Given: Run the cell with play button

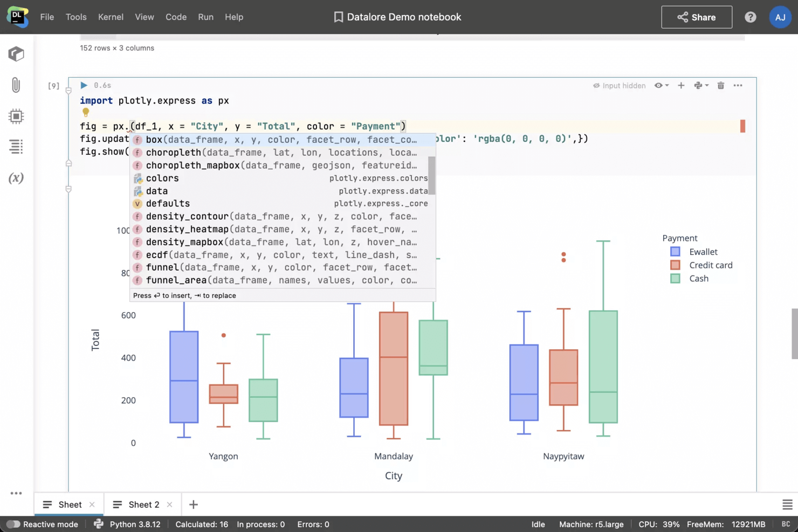Looking at the screenshot, I should pyautogui.click(x=84, y=85).
